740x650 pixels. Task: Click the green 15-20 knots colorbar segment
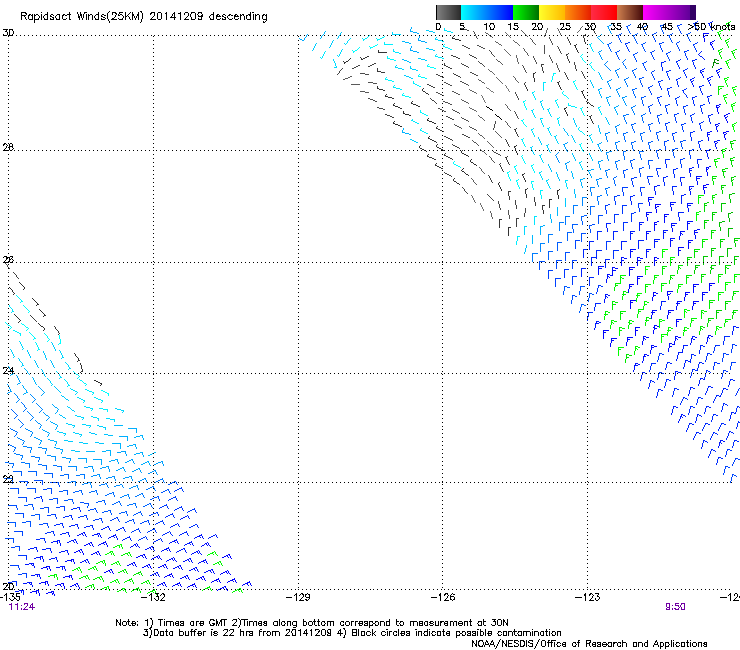pyautogui.click(x=526, y=12)
